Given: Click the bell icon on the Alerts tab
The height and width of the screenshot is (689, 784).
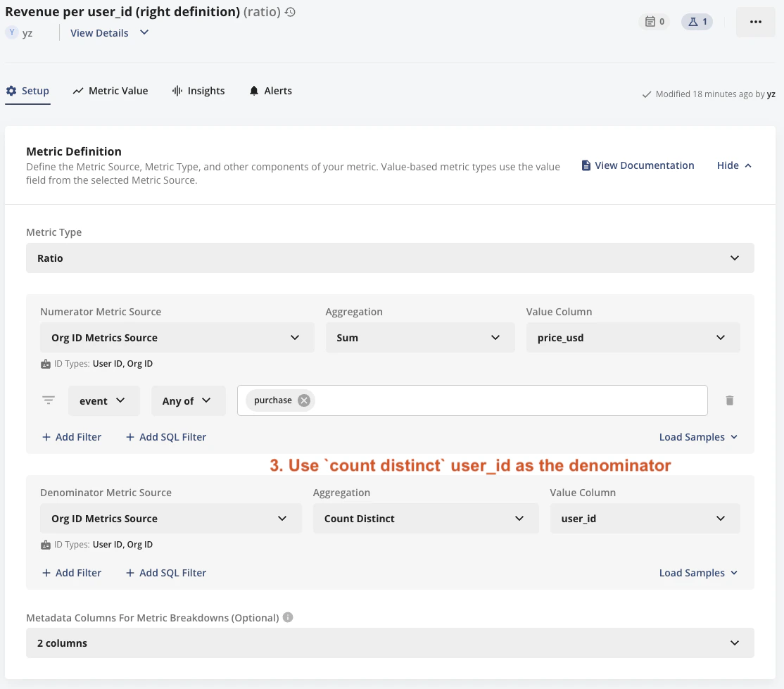Looking at the screenshot, I should [x=253, y=90].
